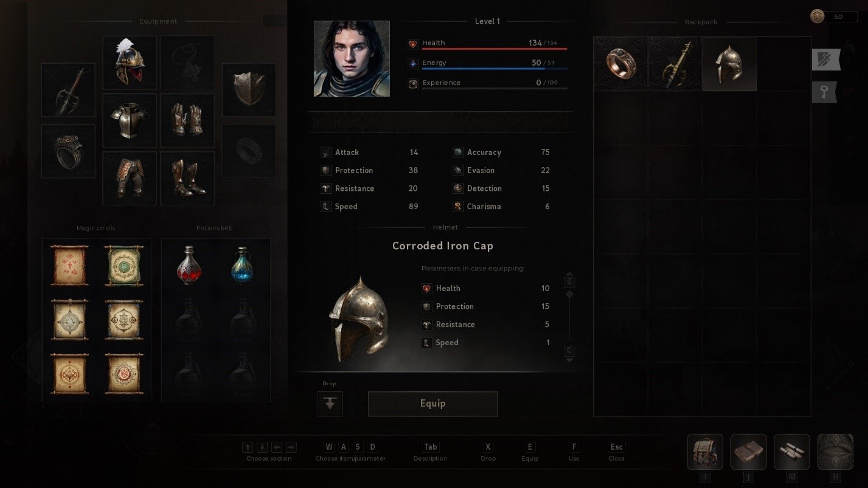Pick the copper ring in backpack
Screen dimensions: 868x488
(621, 64)
